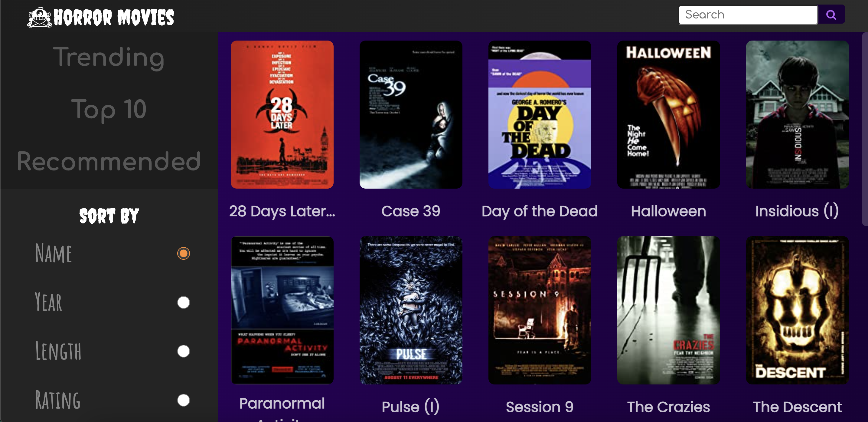Open the Insidious movie poster

(797, 115)
